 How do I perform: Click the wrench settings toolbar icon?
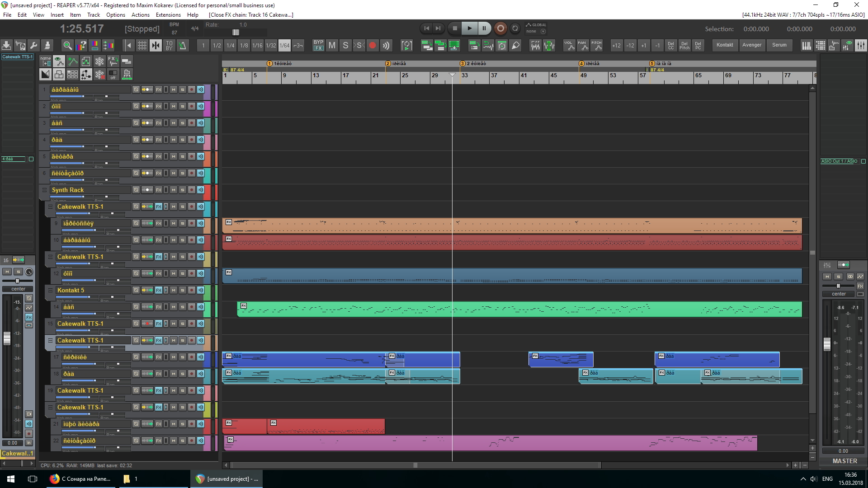click(33, 45)
